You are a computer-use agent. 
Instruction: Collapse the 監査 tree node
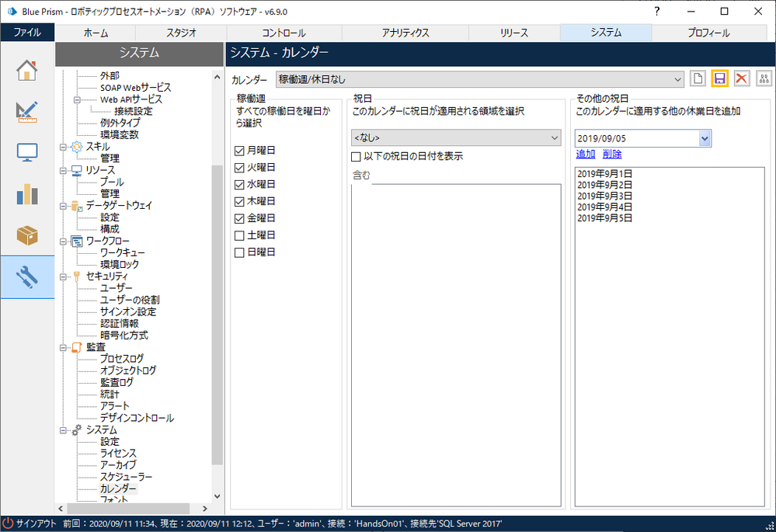click(x=63, y=347)
